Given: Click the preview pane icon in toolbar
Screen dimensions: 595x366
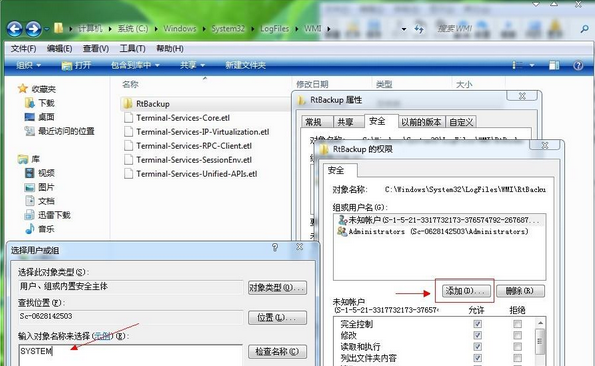Looking at the screenshot, I should 554,65.
